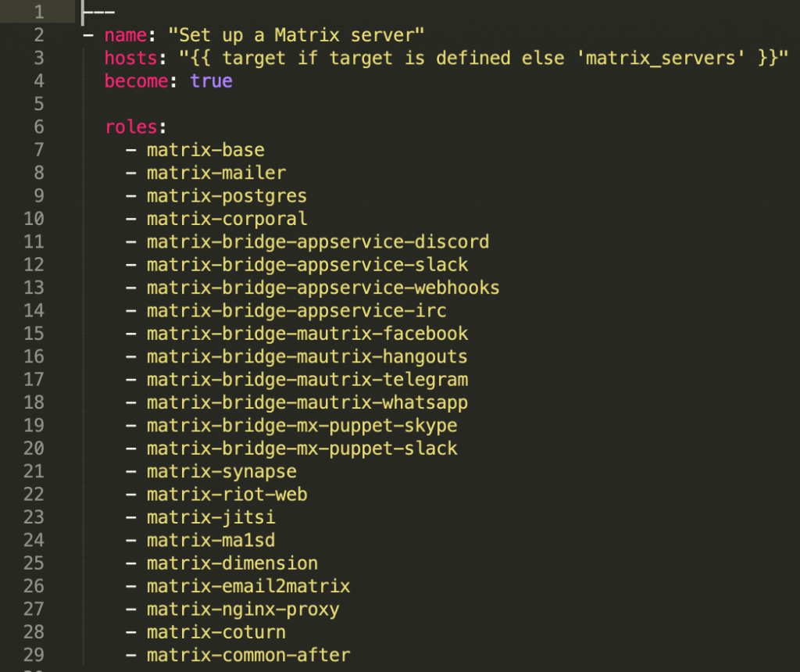Viewport: 800px width, 672px height.
Task: Click the matrix-common-after entry
Action: coord(248,655)
